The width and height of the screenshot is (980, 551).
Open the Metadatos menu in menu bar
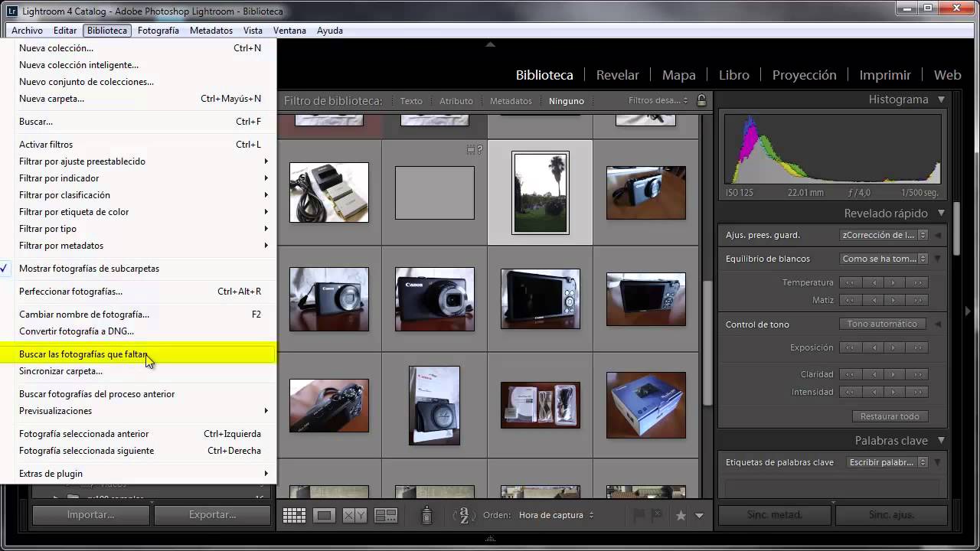coord(211,31)
